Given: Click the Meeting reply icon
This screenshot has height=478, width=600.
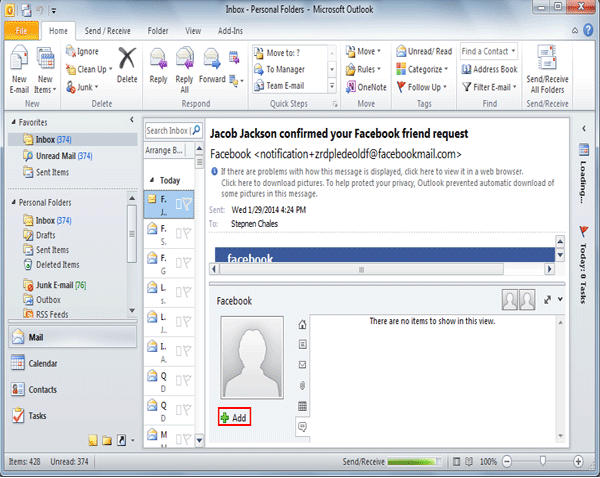Looking at the screenshot, I should coord(234,57).
